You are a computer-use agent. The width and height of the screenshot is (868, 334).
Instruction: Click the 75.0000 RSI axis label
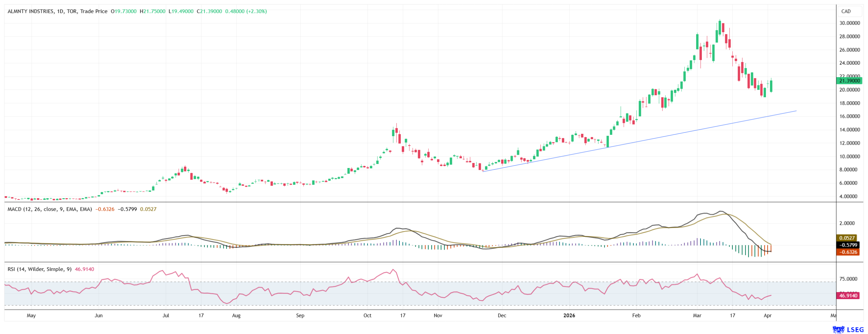click(848, 279)
